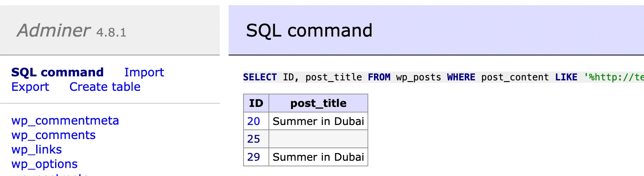644x176 pixels.
Task: Select the wp_links table
Action: coord(37,149)
